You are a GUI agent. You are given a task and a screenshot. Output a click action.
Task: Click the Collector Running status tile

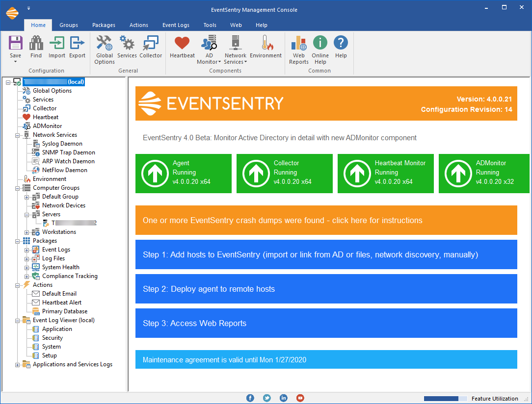[285, 174]
